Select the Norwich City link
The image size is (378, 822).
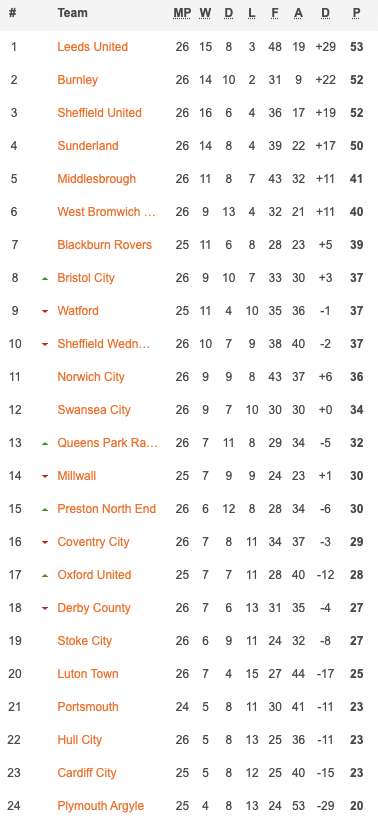tap(91, 377)
